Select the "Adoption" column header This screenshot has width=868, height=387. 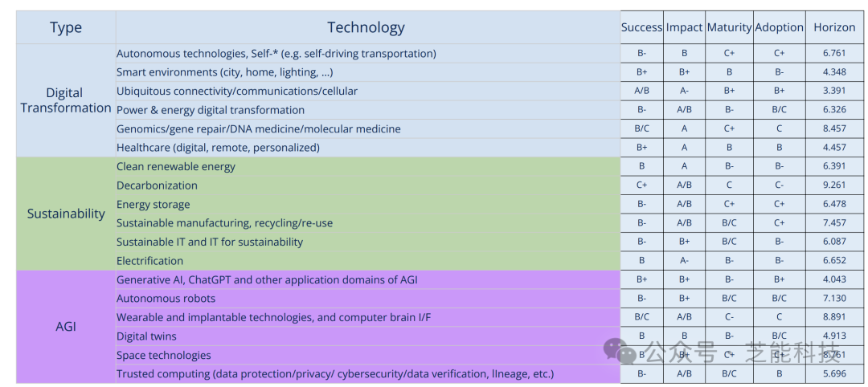(x=779, y=27)
